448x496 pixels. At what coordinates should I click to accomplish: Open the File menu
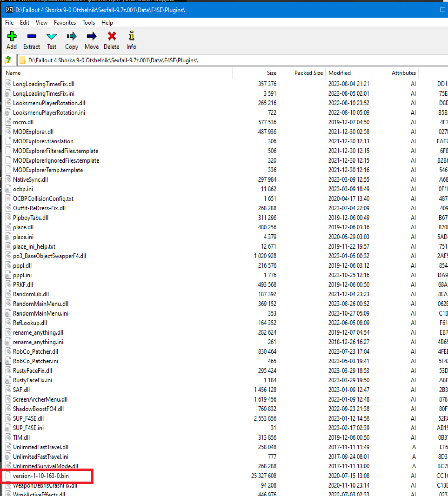tap(9, 22)
